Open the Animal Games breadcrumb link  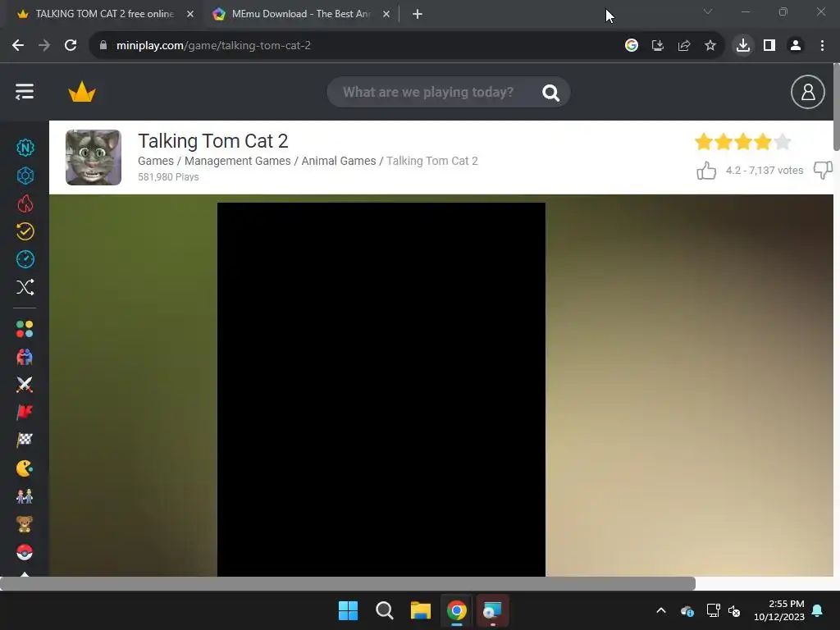click(x=339, y=161)
